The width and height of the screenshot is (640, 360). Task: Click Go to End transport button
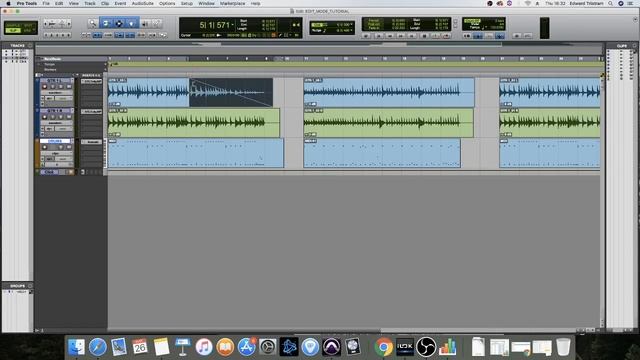point(411,36)
